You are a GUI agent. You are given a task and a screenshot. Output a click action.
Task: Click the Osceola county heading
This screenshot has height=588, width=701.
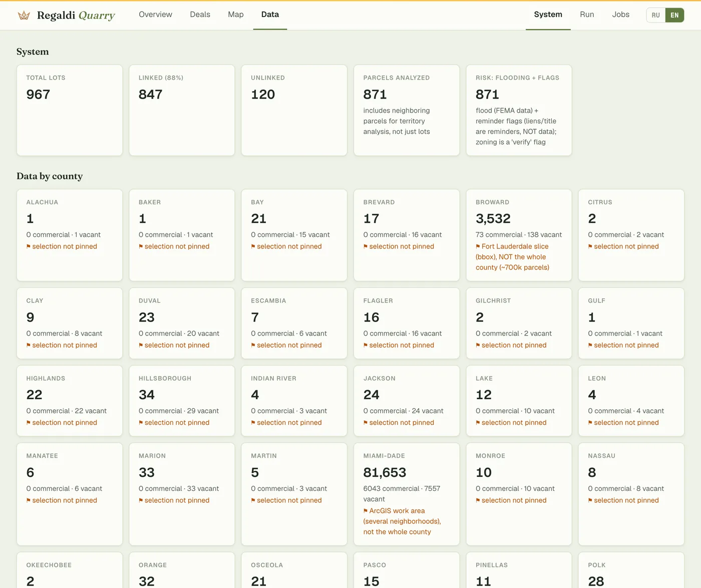tap(267, 565)
